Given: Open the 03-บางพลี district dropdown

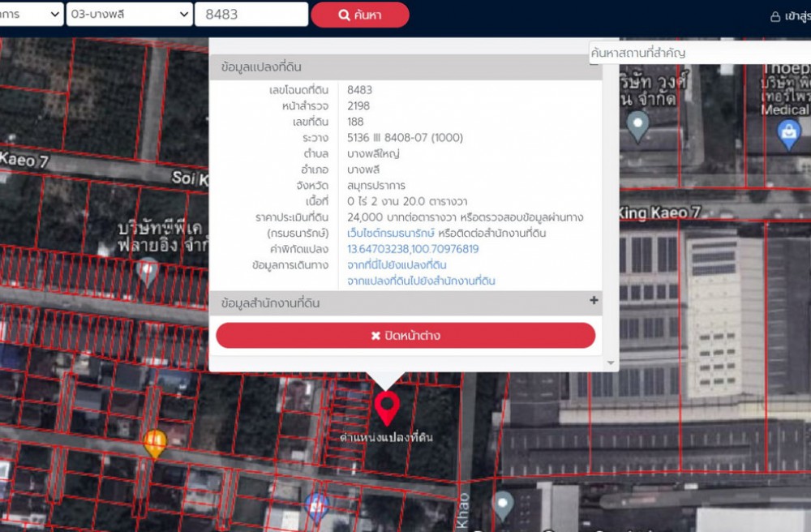Looking at the screenshot, I should pos(129,15).
